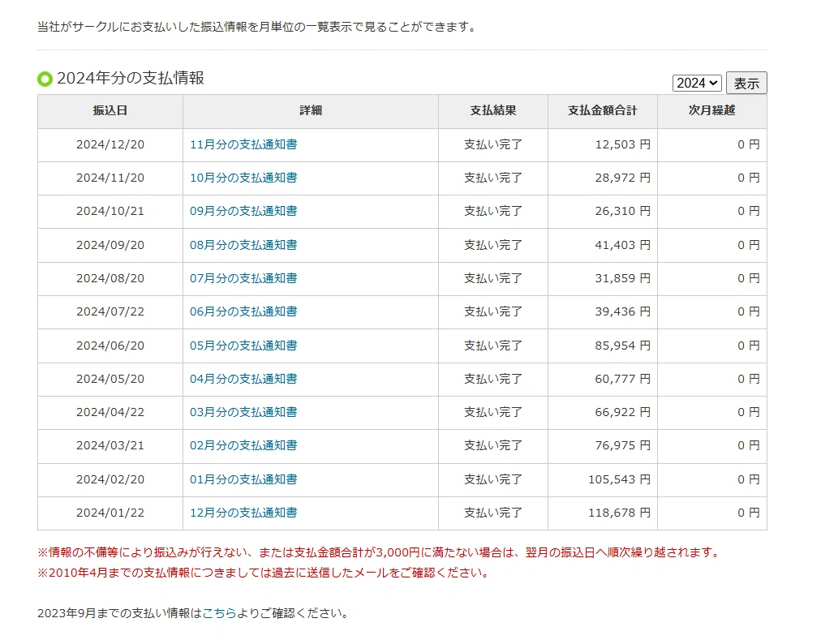Open 01月分の支払通知書 link

tap(243, 479)
